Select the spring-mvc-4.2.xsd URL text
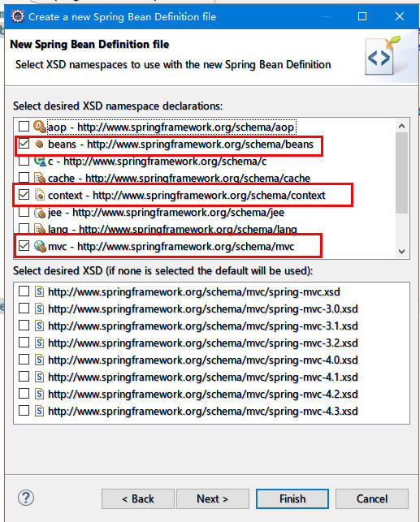The width and height of the screenshot is (420, 522). 203,395
